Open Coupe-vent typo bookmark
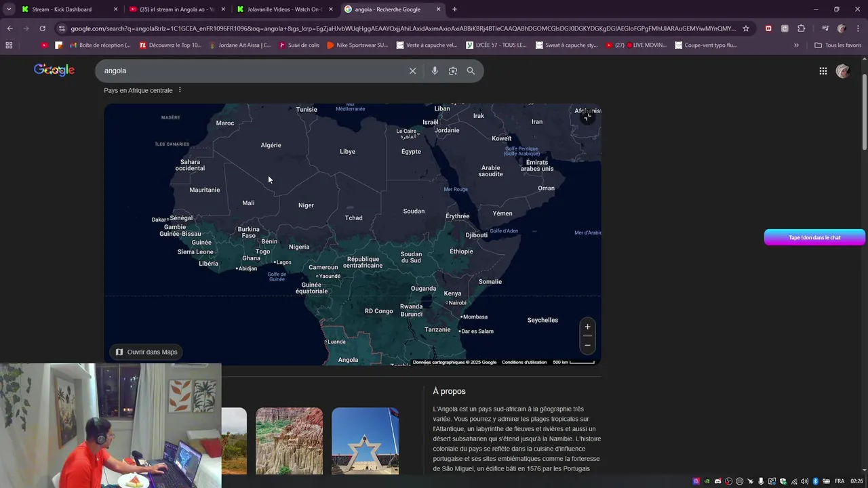This screenshot has height=488, width=868. pyautogui.click(x=706, y=45)
